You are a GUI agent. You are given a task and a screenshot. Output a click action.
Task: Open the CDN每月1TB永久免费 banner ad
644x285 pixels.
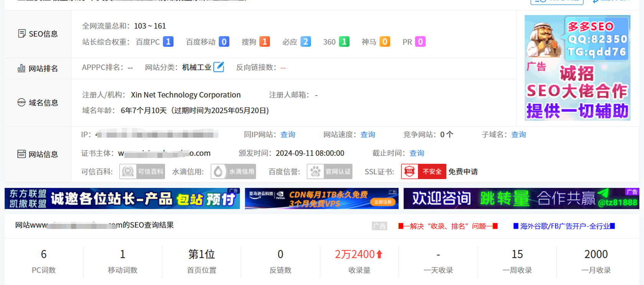click(321, 198)
